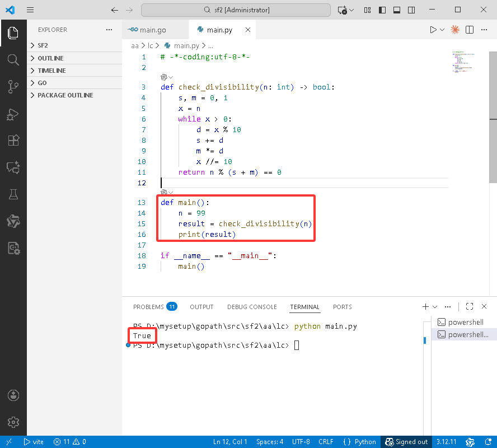Click the editor vertical scrollbar
This screenshot has width=497, height=448.
pyautogui.click(x=493, y=117)
